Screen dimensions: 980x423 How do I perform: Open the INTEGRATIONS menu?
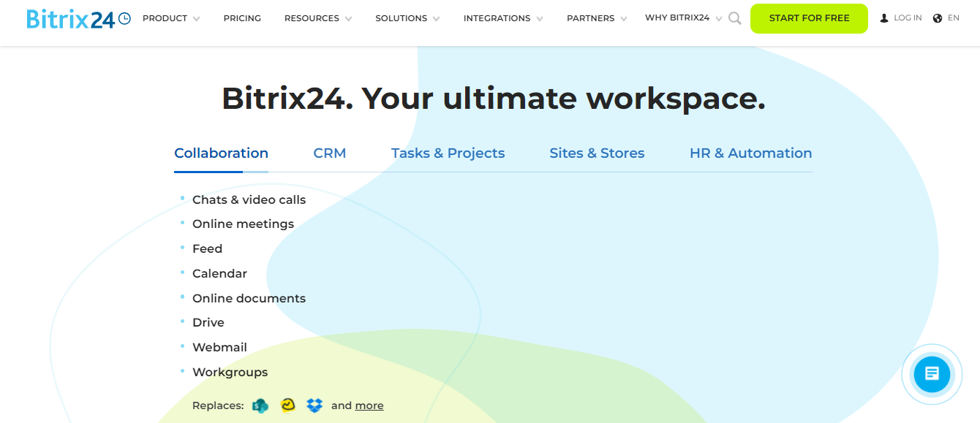[x=497, y=18]
